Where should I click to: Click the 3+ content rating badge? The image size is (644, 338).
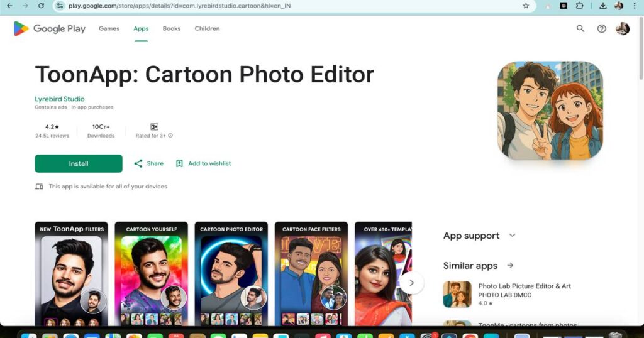(155, 127)
